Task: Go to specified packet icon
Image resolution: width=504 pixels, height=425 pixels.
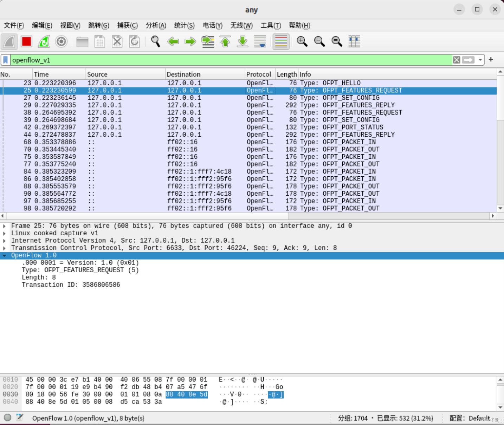Action: tap(208, 42)
